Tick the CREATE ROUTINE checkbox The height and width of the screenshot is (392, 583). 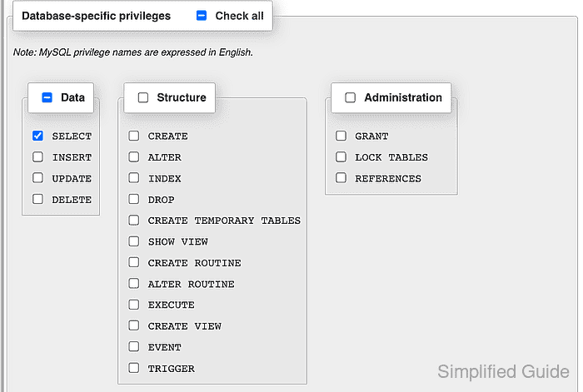coord(134,262)
